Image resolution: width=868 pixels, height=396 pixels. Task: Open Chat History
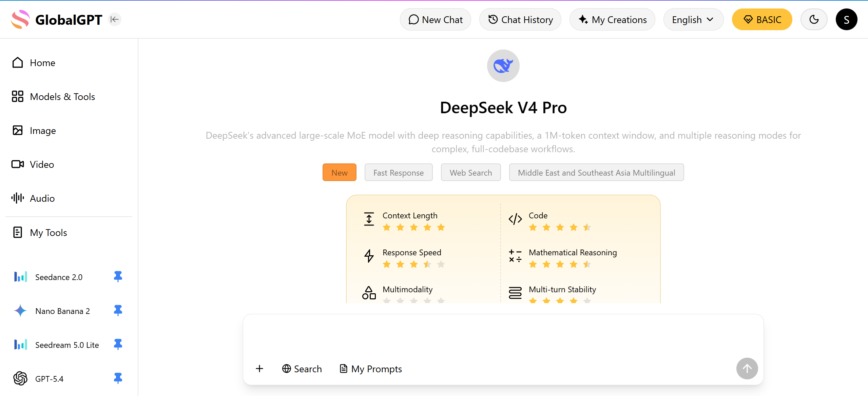pyautogui.click(x=520, y=20)
